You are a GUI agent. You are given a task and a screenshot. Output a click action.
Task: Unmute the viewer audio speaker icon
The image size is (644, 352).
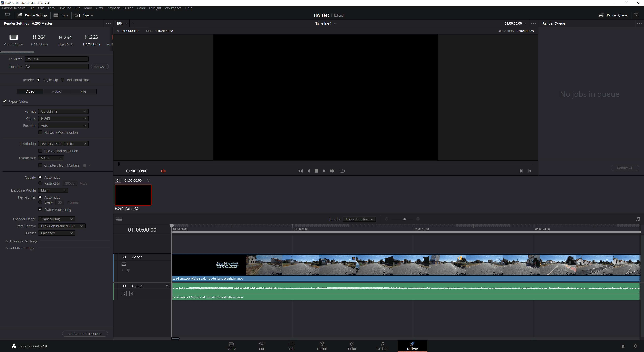[163, 171]
